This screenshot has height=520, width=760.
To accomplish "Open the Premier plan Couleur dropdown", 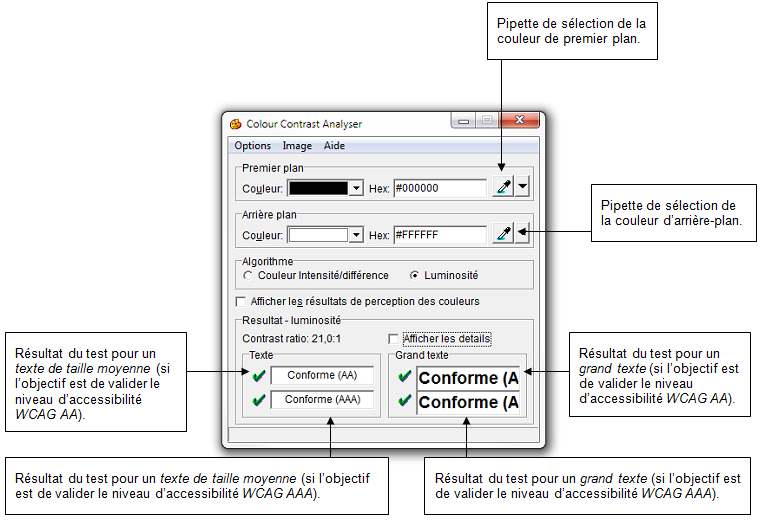I will tap(355, 188).
